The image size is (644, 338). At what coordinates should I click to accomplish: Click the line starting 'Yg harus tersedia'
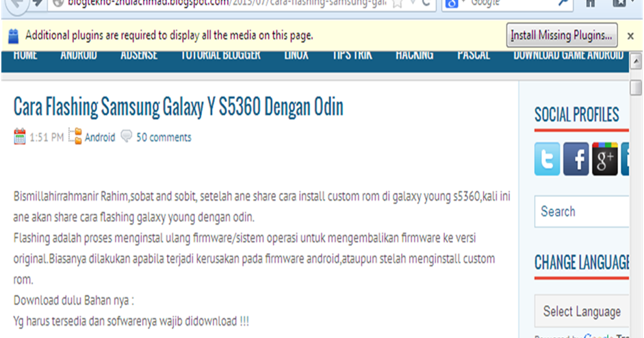coord(131,321)
